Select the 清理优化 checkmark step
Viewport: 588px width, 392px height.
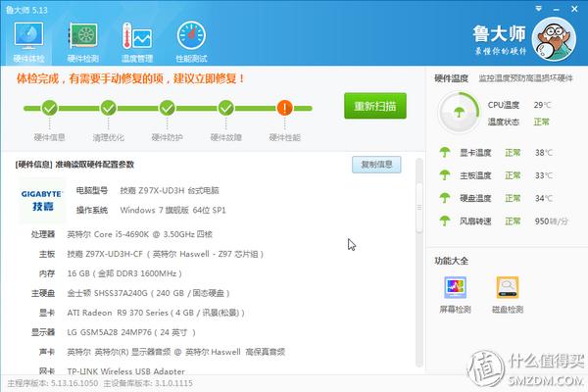point(108,108)
